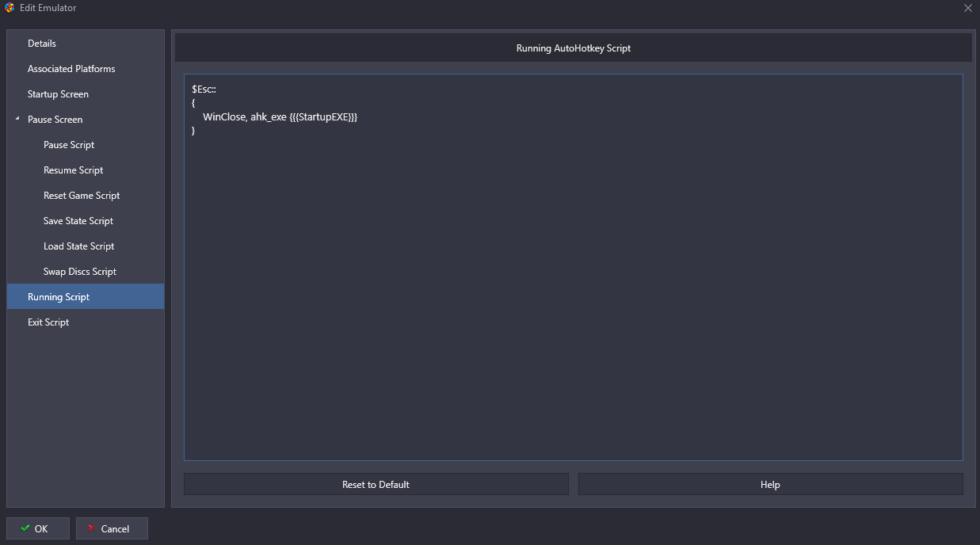Viewport: 980px width, 545px height.
Task: Click the green checkmark icon on OK
Action: [25, 528]
